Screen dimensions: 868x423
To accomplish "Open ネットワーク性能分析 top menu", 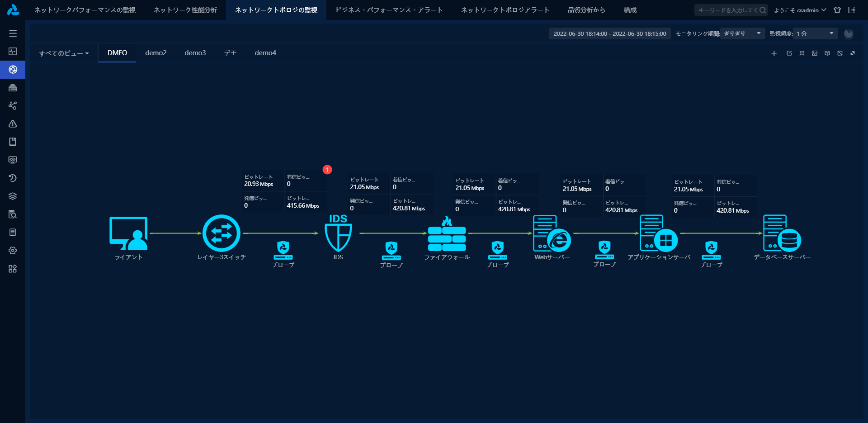I will click(185, 10).
